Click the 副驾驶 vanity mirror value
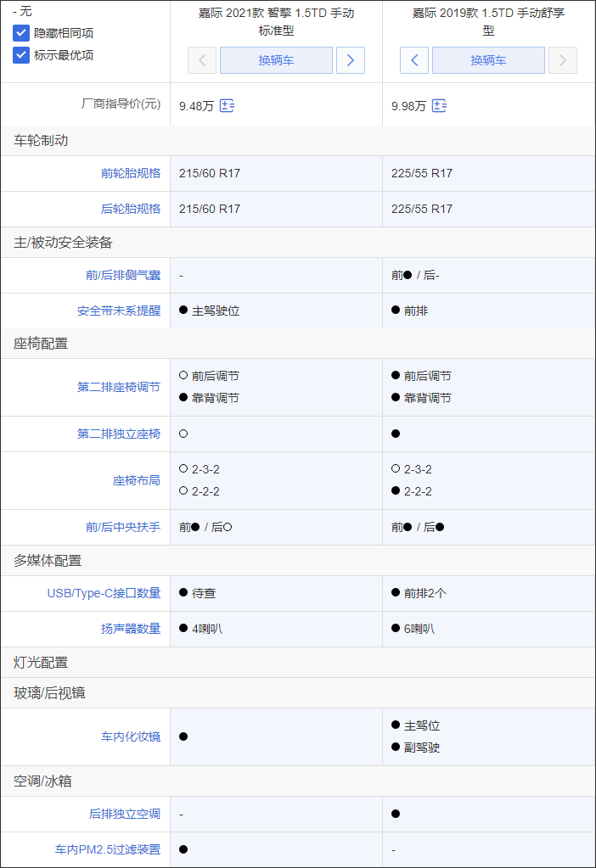Image resolution: width=596 pixels, height=868 pixels. pyautogui.click(x=422, y=748)
